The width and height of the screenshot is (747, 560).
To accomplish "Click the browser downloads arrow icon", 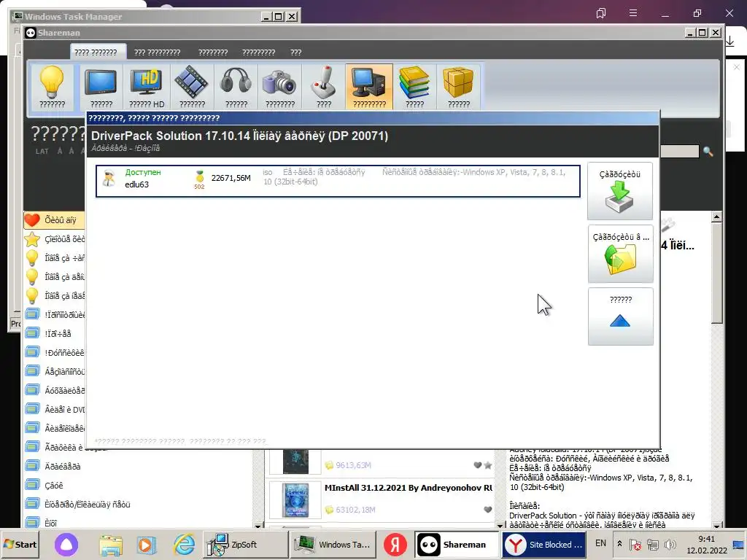I will pos(729,42).
